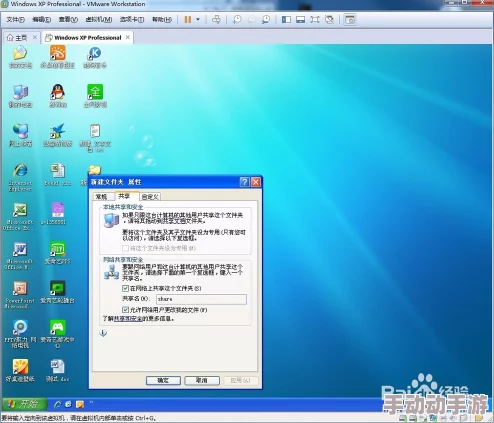The image size is (494, 423).
Task: Launch IE from the quick launch bar
Action: tap(58, 404)
